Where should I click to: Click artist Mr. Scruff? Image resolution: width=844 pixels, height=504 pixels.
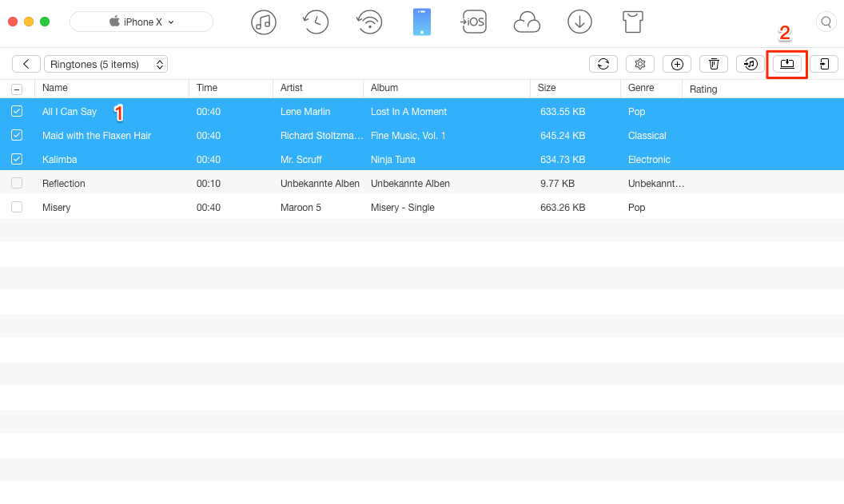tap(301, 160)
